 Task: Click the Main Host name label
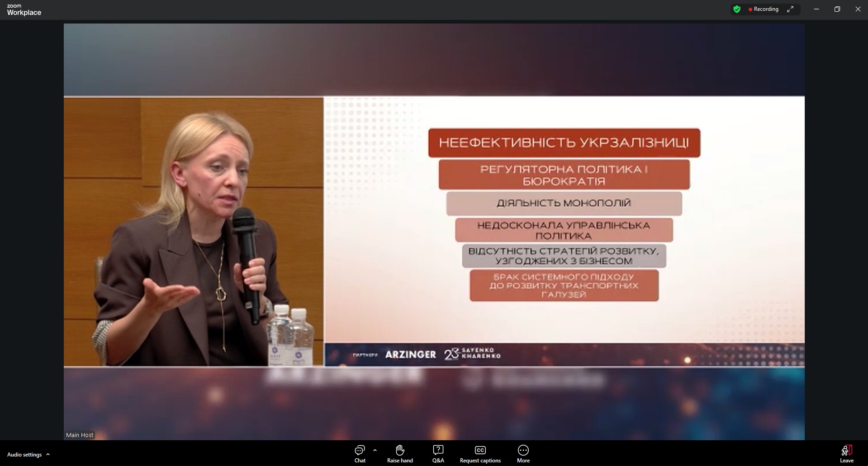click(80, 435)
